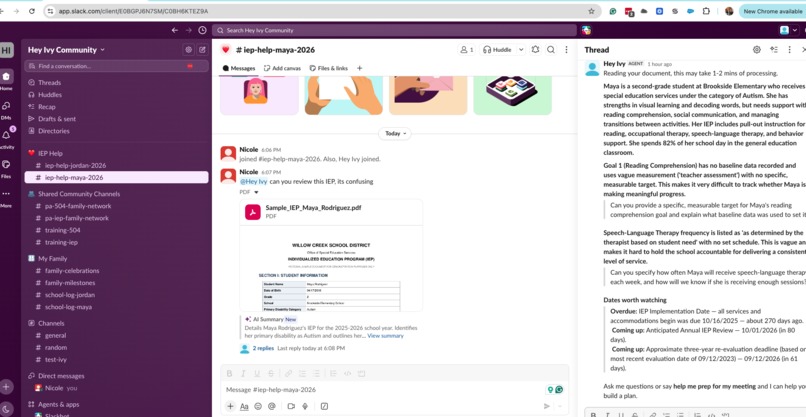Toggle unread filter in Find a conversation
Viewport: 806px width, 417px height.
click(x=190, y=66)
